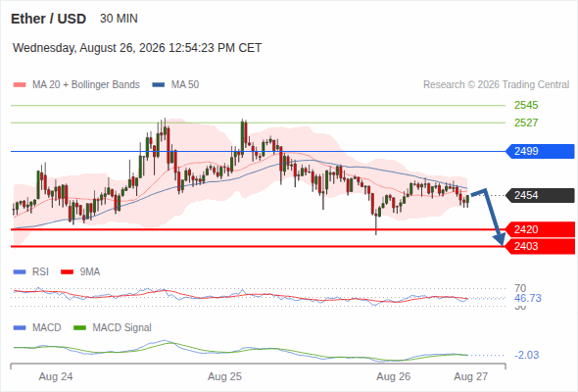Click the Aug 24 date axis label
This screenshot has height=392, width=578.
(56, 376)
